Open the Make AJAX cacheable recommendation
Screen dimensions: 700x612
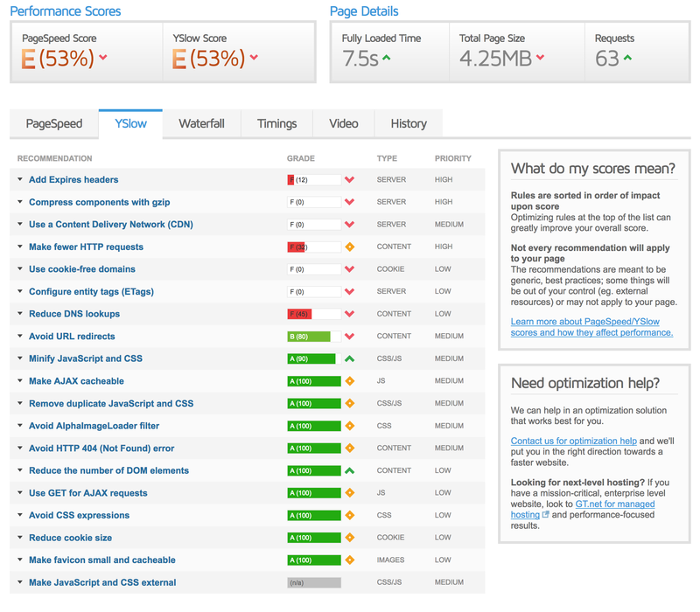(76, 381)
